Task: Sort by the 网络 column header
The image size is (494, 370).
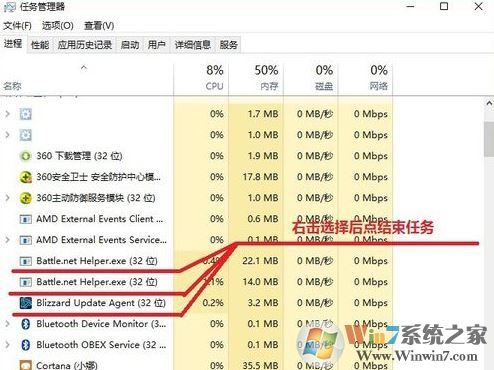Action: click(365, 78)
